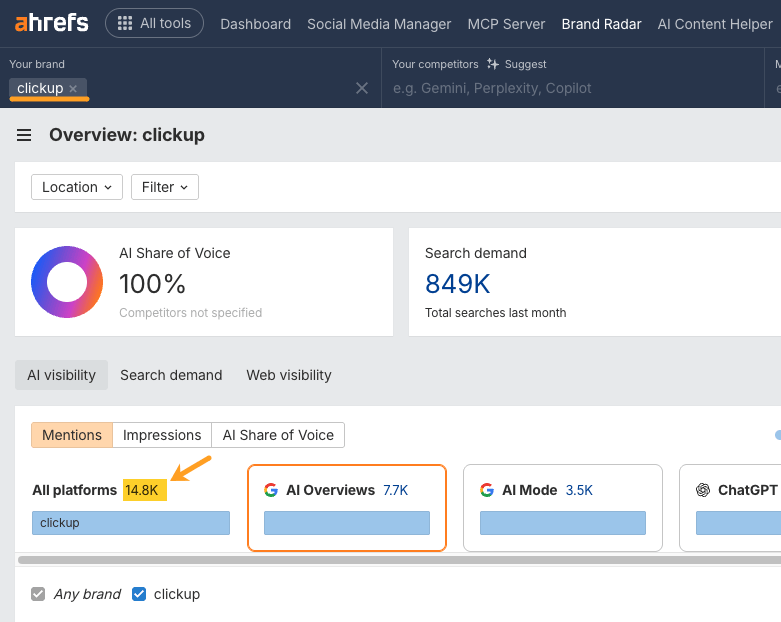Uncheck the clickup checkbox
Screen dimensions: 781x622
pyautogui.click(x=139, y=594)
